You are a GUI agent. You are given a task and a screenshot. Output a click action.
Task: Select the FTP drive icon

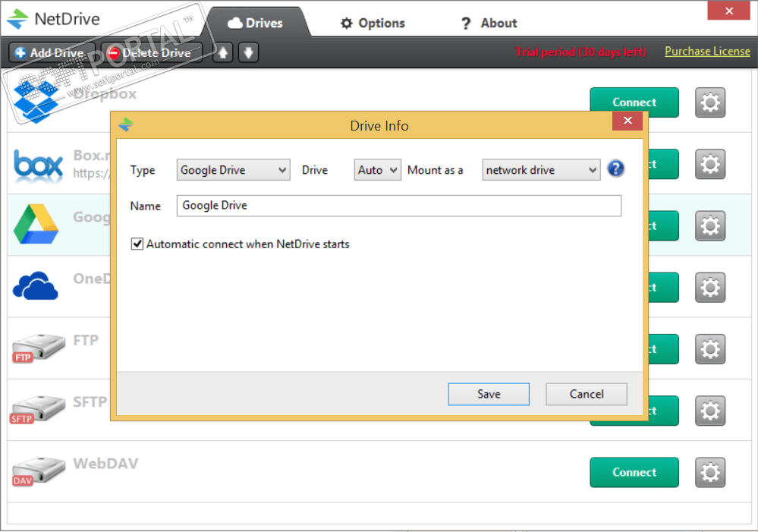coord(38,348)
